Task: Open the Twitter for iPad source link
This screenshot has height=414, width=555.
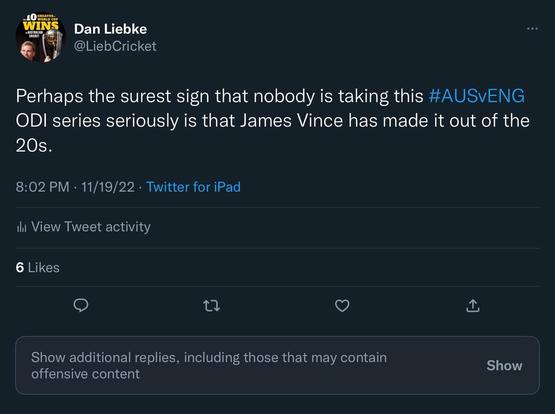Action: point(193,187)
